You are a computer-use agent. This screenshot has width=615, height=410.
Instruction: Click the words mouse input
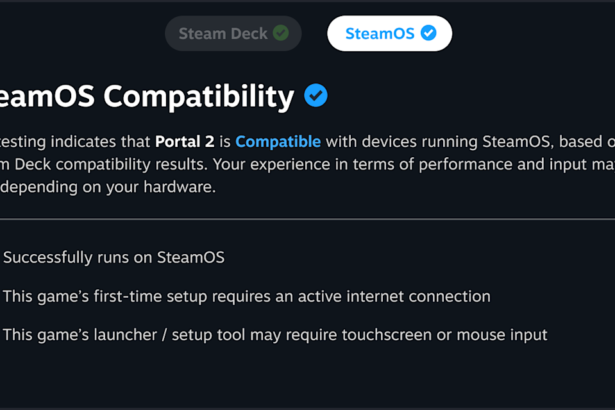[x=502, y=335]
